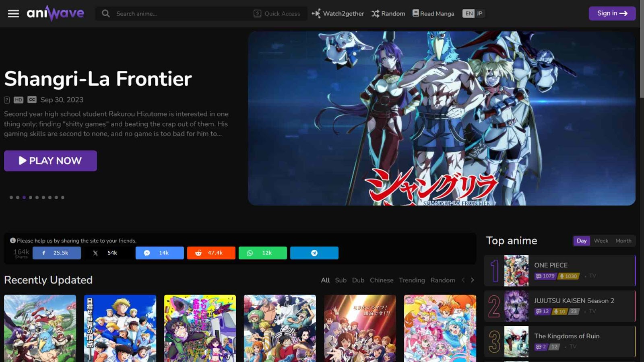Viewport: 644px width, 362px height.
Task: Share via WhatsApp, 12k button
Action: (263, 253)
